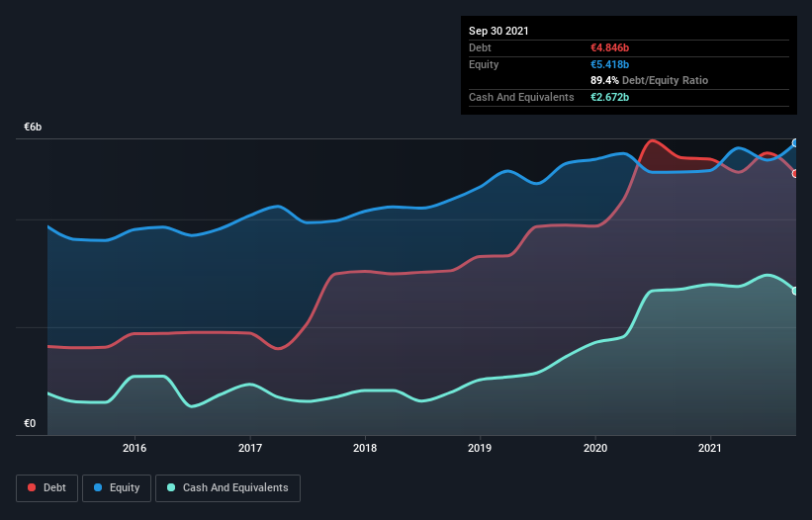Click the €2.672b cash value

609,97
